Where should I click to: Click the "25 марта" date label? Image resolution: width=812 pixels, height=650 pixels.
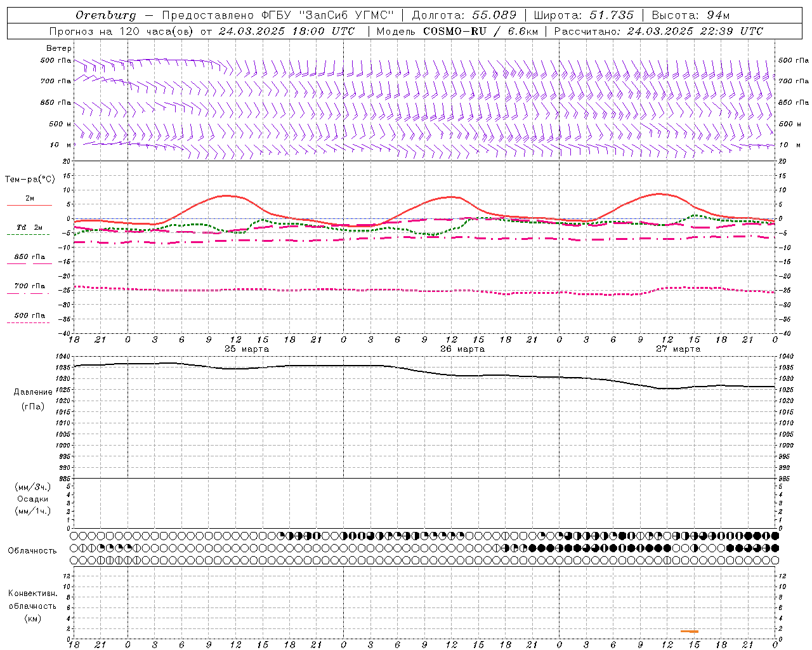click(x=247, y=349)
